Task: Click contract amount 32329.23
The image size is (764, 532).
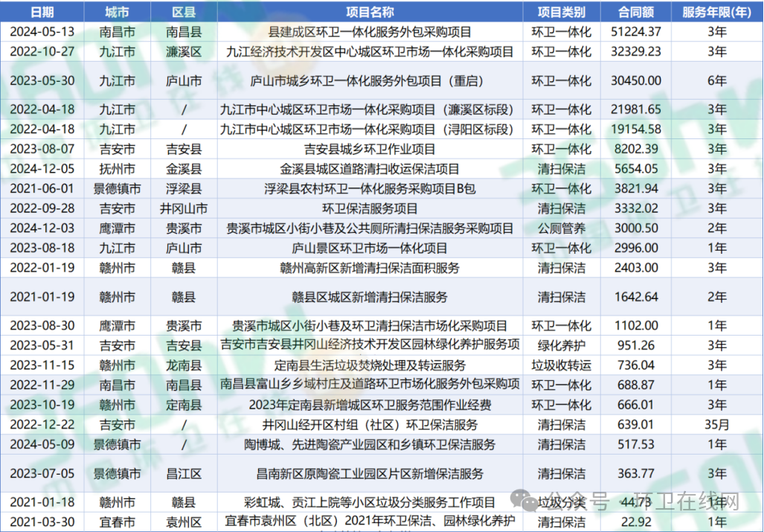Action: (x=636, y=51)
